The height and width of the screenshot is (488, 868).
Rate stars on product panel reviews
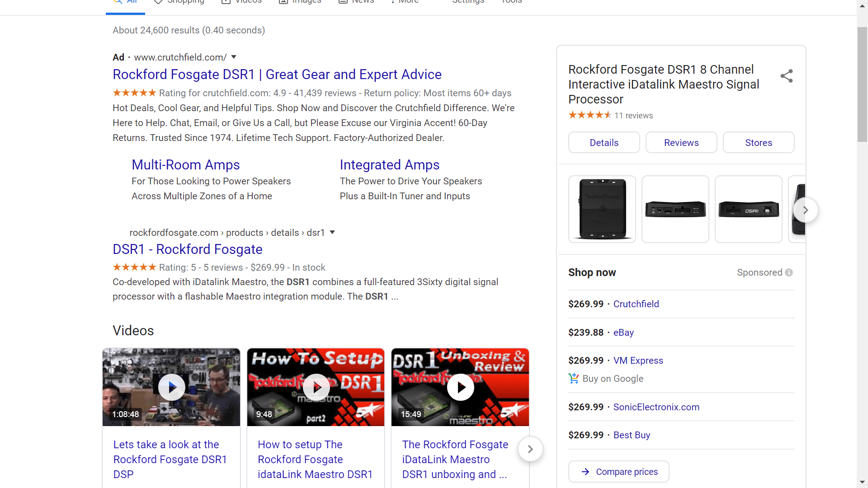click(590, 115)
